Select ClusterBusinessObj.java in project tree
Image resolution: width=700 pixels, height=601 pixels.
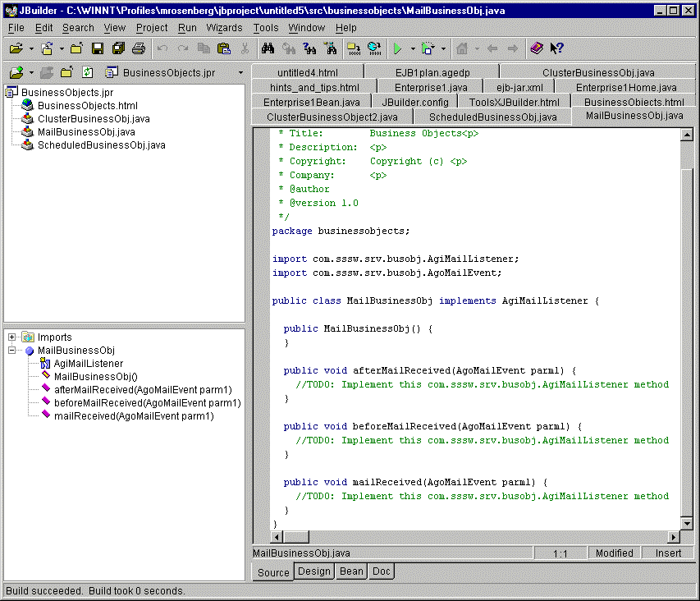pyautogui.click(x=94, y=119)
